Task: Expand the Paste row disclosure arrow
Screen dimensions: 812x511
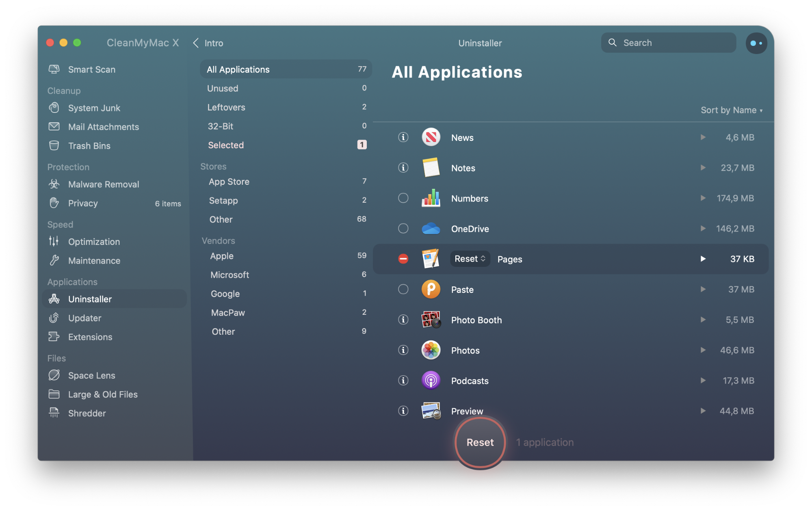Action: (703, 289)
